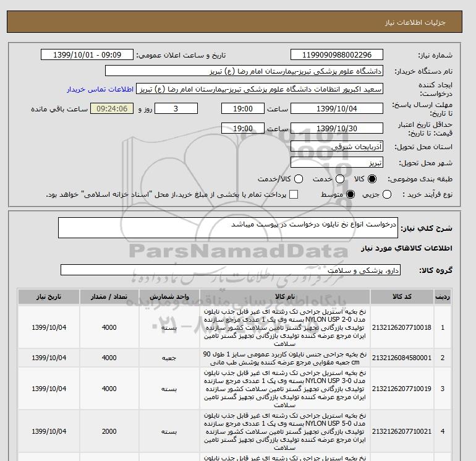Click the price validity date 1399/10/30 field
Screen dimensions: 476x461
(x=337, y=128)
